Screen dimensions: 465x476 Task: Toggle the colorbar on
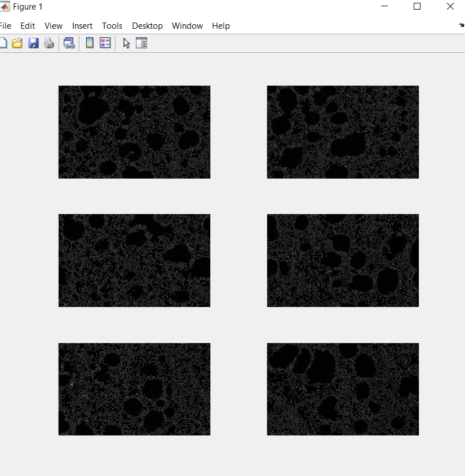[90, 43]
